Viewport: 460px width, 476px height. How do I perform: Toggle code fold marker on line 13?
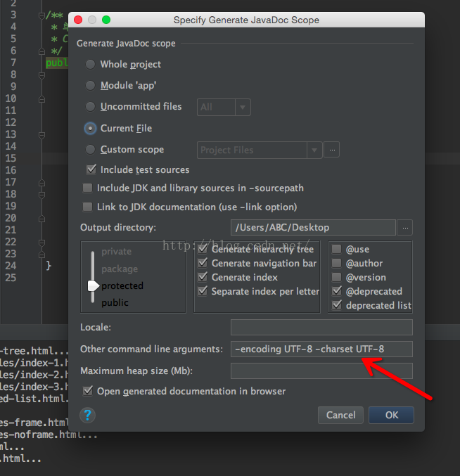point(42,135)
